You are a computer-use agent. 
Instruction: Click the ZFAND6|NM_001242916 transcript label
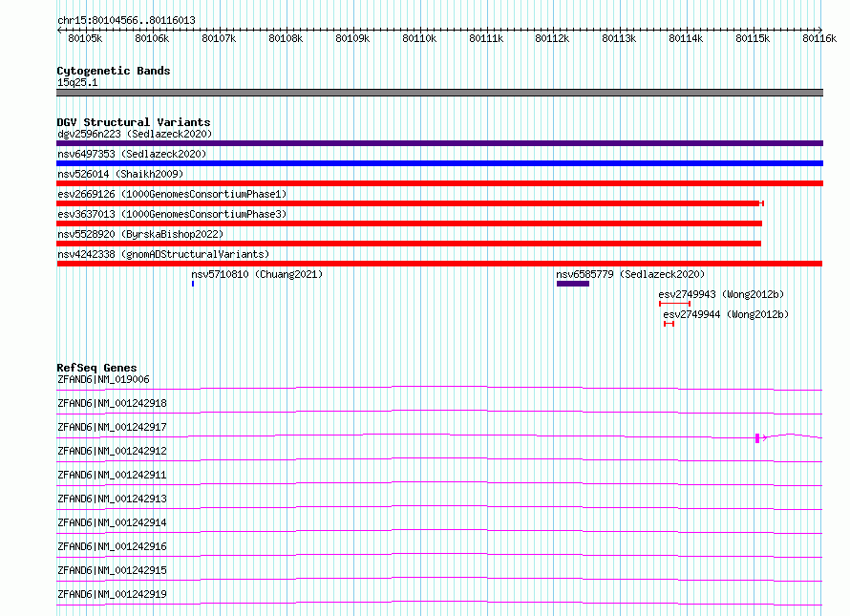(112, 546)
